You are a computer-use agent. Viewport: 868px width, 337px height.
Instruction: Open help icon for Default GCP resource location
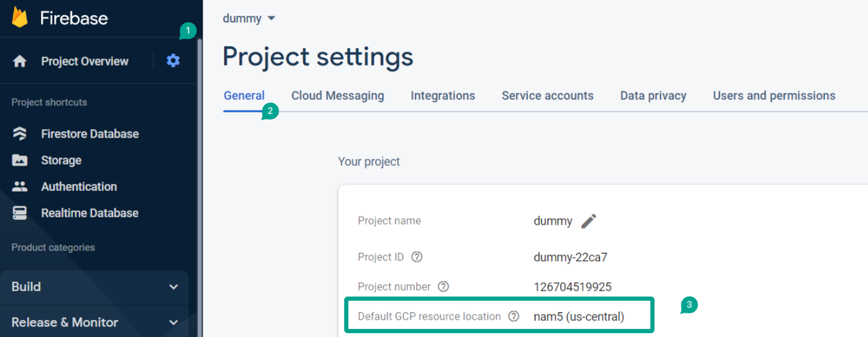513,316
